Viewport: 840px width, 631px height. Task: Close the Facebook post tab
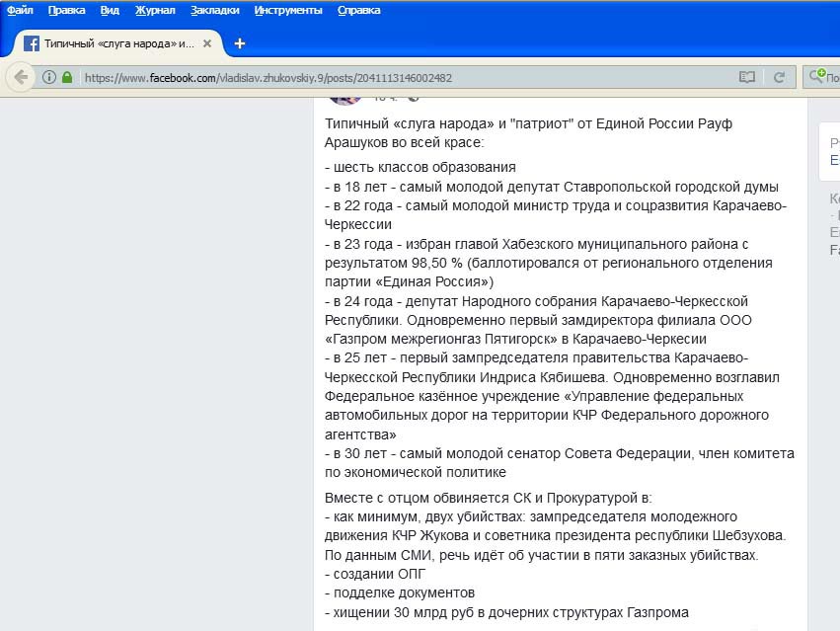[207, 43]
